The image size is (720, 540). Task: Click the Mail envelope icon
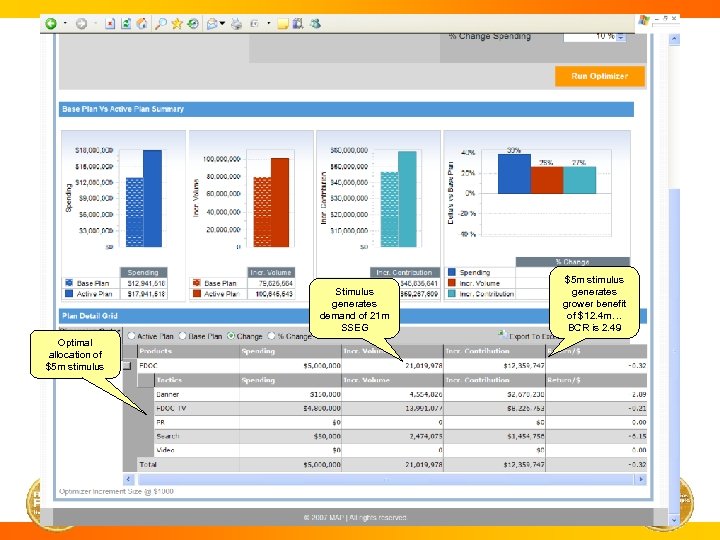click(x=212, y=24)
